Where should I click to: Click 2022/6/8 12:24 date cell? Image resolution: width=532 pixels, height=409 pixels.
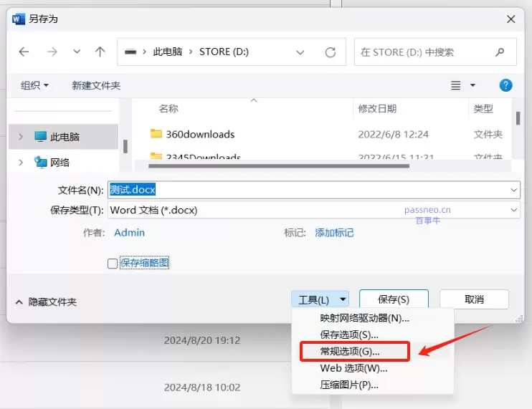click(x=393, y=135)
